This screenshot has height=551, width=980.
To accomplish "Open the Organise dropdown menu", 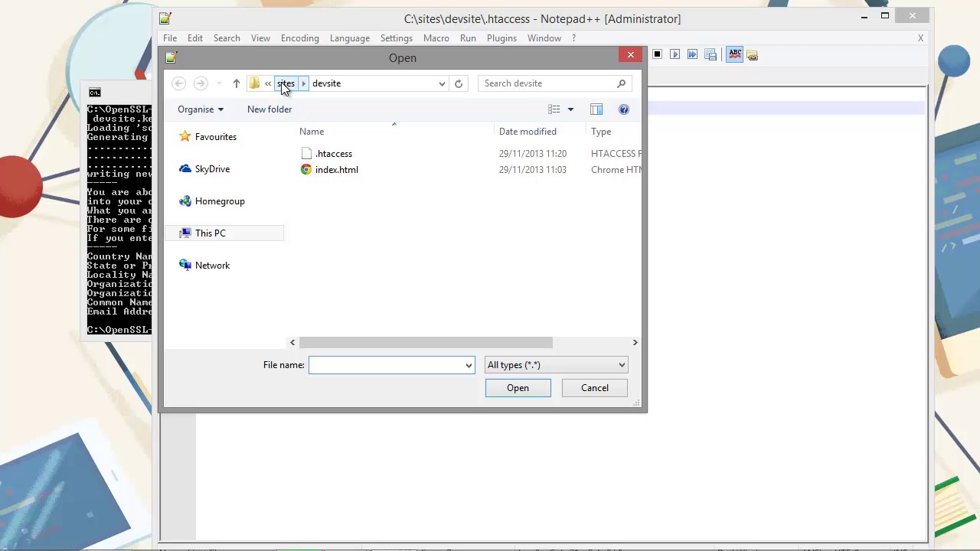I will [201, 109].
